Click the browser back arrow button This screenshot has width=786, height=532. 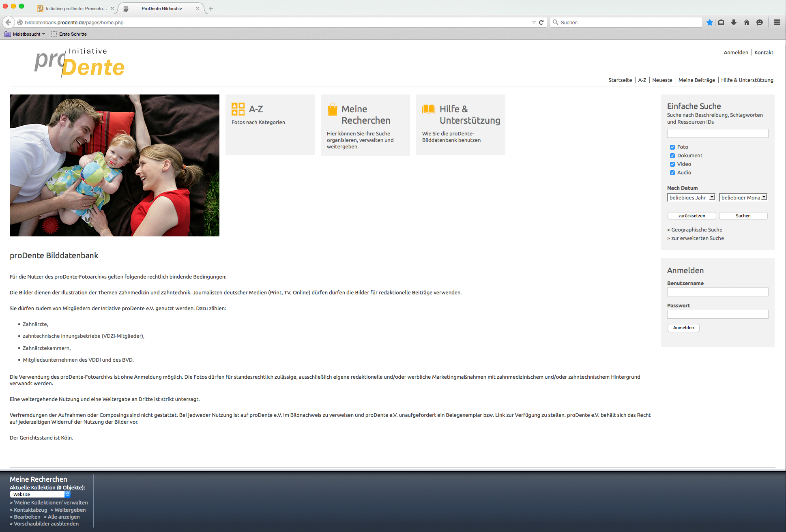point(8,22)
